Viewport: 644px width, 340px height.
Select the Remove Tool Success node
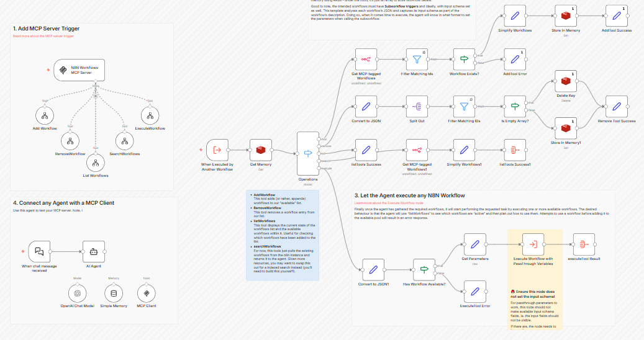[x=617, y=107]
